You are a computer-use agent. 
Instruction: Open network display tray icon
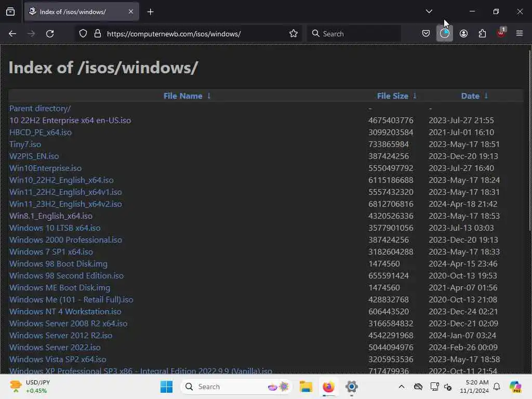[x=434, y=387]
